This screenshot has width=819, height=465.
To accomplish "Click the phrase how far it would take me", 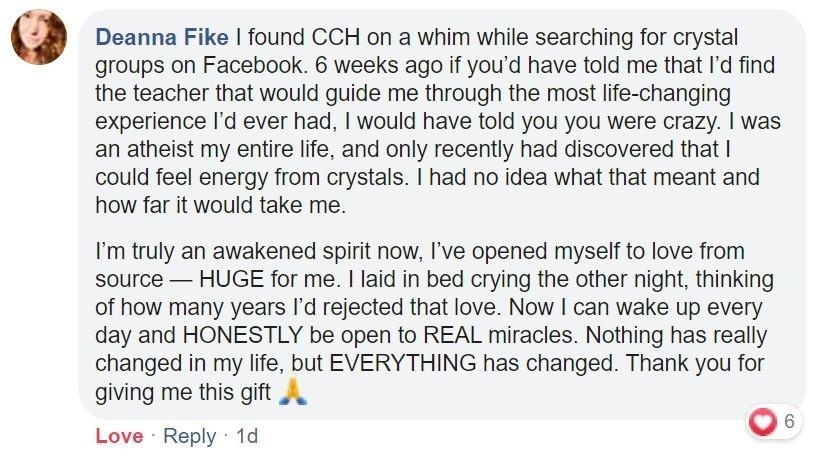I will [x=220, y=205].
